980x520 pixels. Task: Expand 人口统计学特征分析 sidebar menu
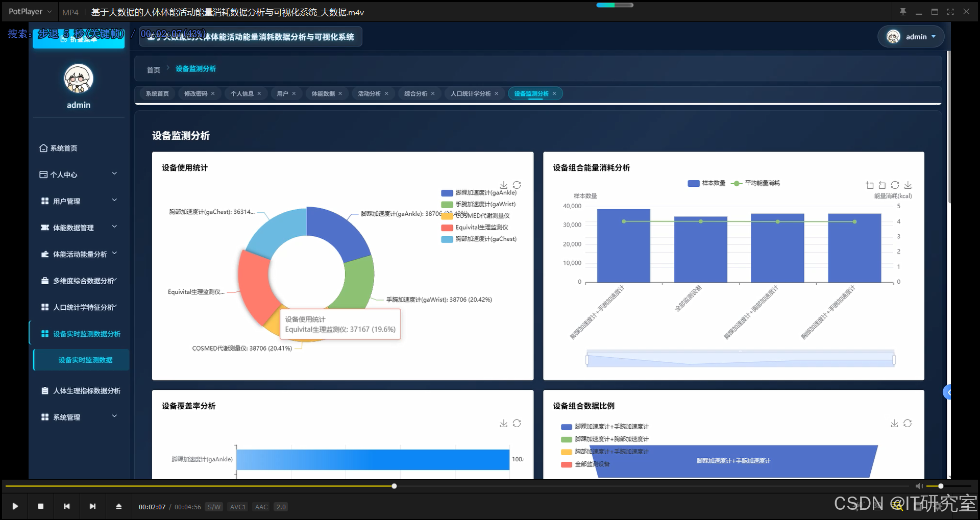tap(79, 307)
